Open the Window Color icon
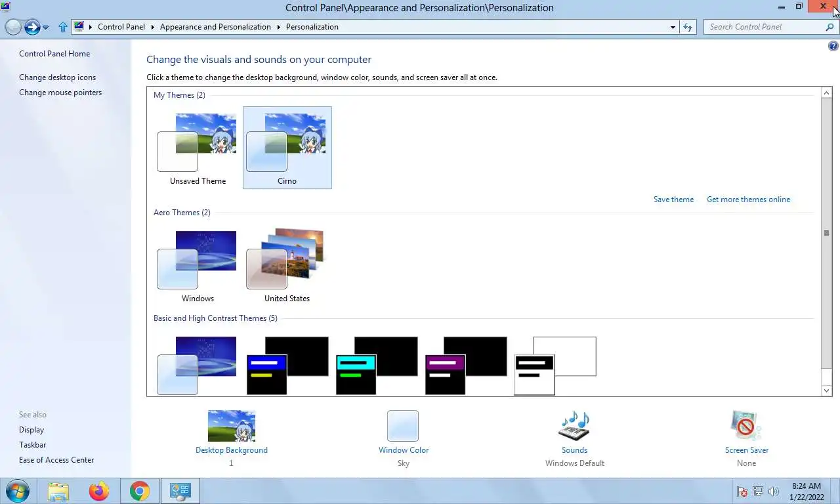Screen dimensions: 840x504 (403, 426)
